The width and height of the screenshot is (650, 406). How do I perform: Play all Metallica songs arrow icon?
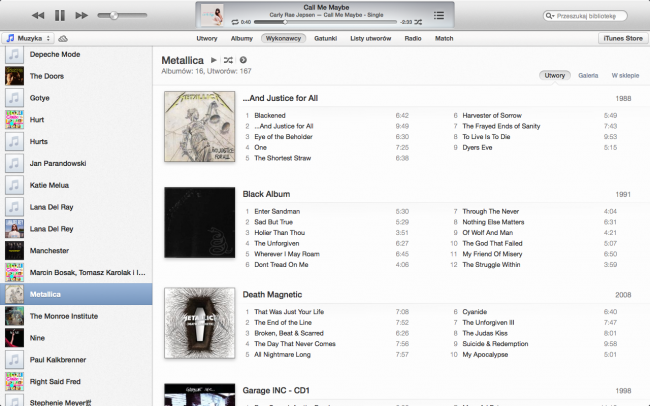213,60
